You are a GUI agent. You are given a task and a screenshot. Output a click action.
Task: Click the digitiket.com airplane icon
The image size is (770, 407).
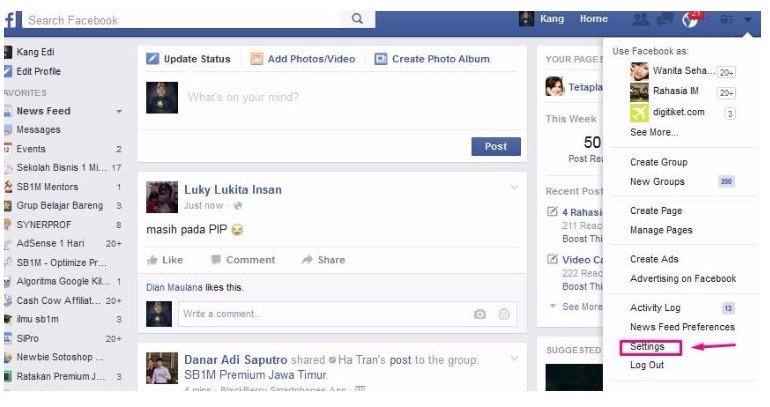pyautogui.click(x=639, y=113)
